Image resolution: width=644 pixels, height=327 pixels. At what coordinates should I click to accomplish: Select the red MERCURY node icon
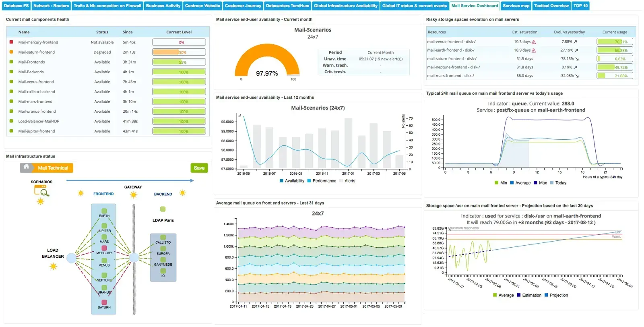(x=104, y=248)
